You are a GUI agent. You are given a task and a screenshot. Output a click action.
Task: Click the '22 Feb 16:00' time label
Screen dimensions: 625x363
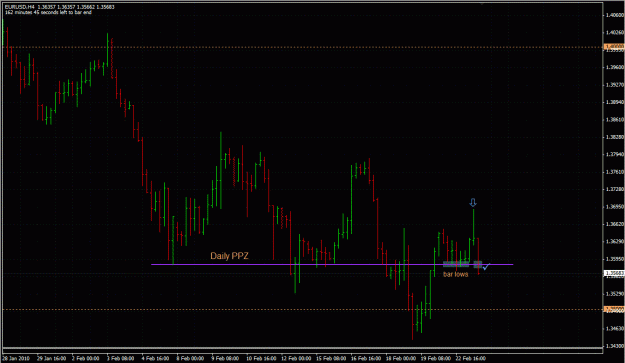(470, 358)
